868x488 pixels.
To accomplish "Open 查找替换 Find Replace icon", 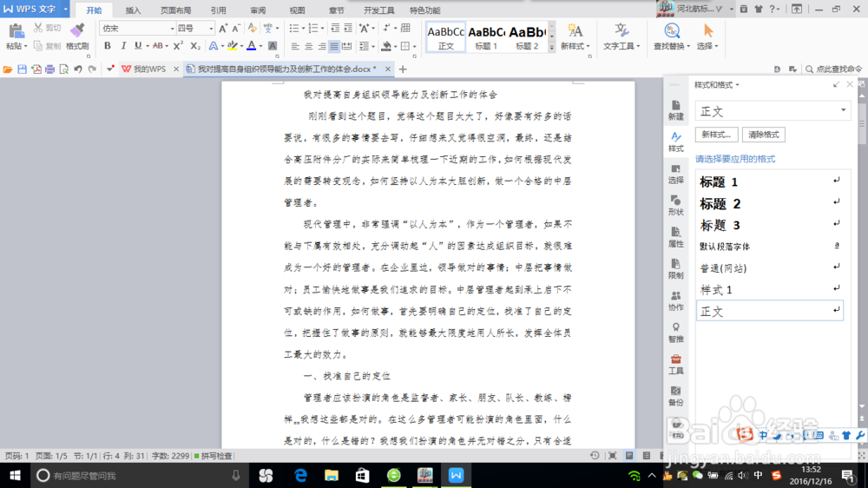I will coord(672,31).
